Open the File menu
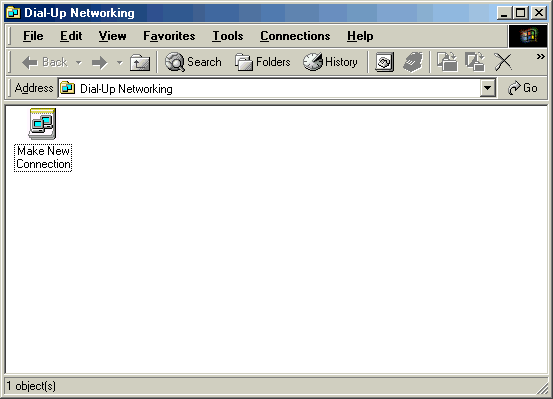Viewport: 553px width, 399px height. point(33,36)
